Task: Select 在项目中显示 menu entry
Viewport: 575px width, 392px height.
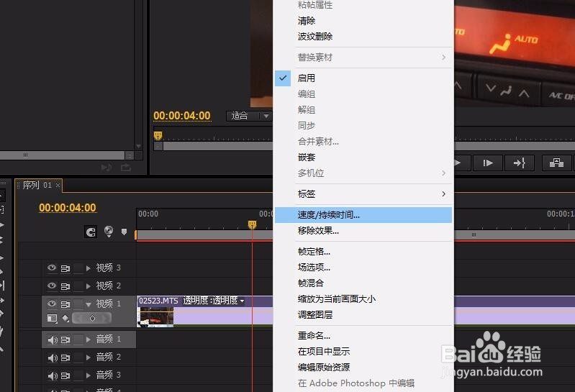Action: (x=363, y=351)
